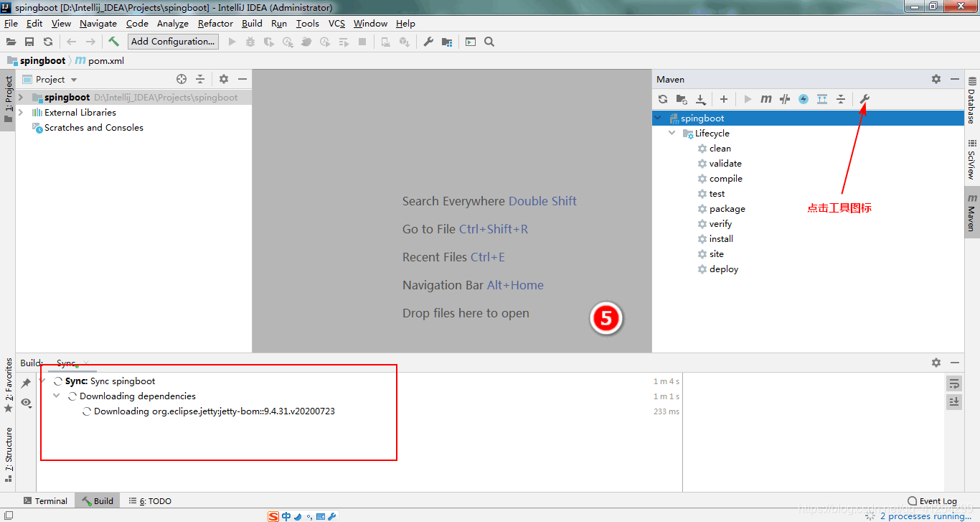The image size is (980, 522).
Task: Select Maven compile lifecycle goal
Action: [726, 179]
